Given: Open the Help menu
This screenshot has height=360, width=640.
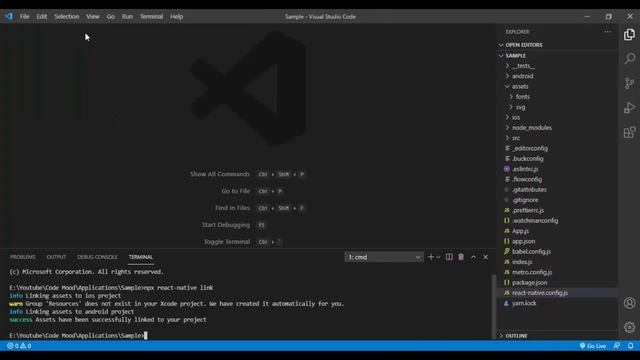Looking at the screenshot, I should (176, 16).
